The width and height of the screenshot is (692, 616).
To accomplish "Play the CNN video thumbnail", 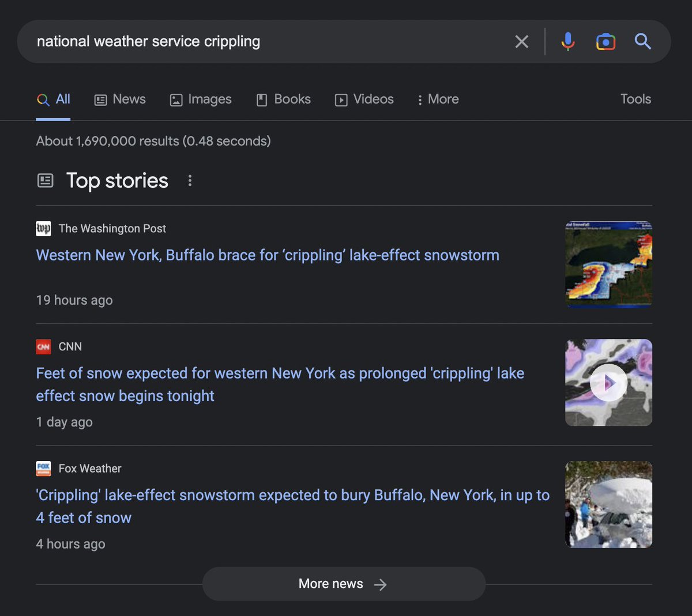I will pyautogui.click(x=608, y=383).
